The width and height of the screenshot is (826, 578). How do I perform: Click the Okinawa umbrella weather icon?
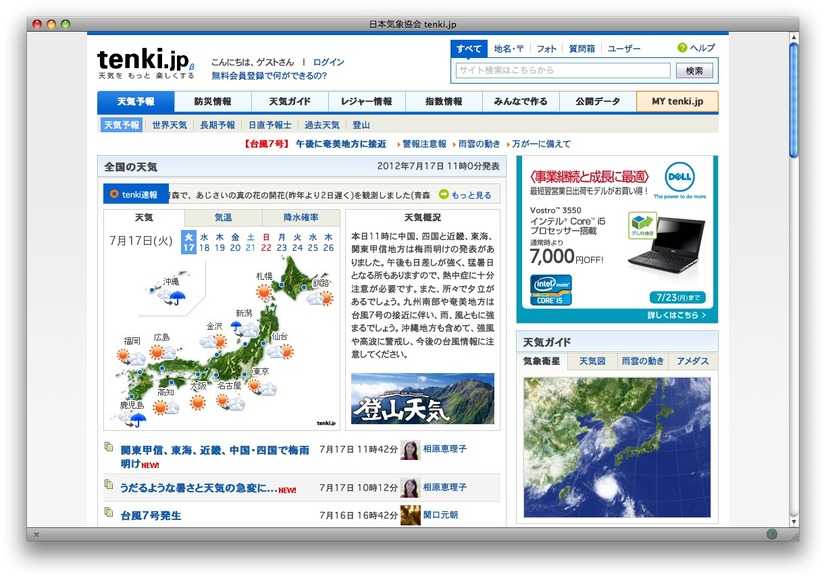[172, 297]
